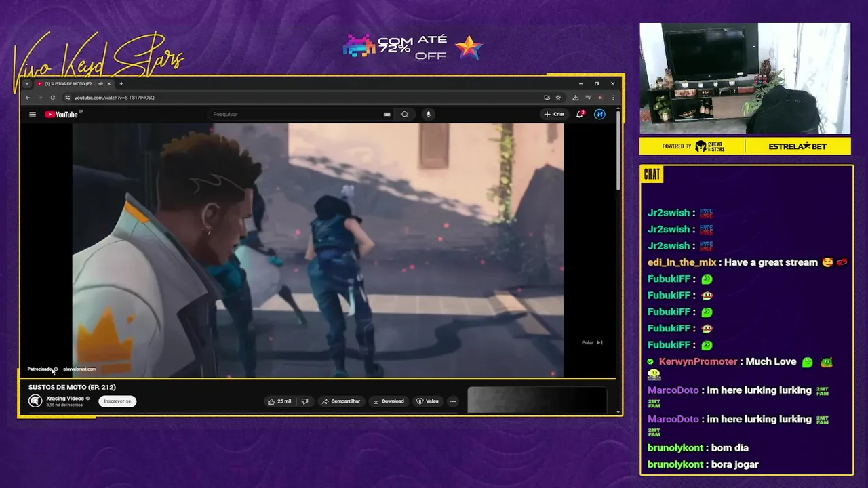Image resolution: width=868 pixels, height=488 pixels.
Task: Click the YouTube search magnifier button
Action: [x=405, y=114]
